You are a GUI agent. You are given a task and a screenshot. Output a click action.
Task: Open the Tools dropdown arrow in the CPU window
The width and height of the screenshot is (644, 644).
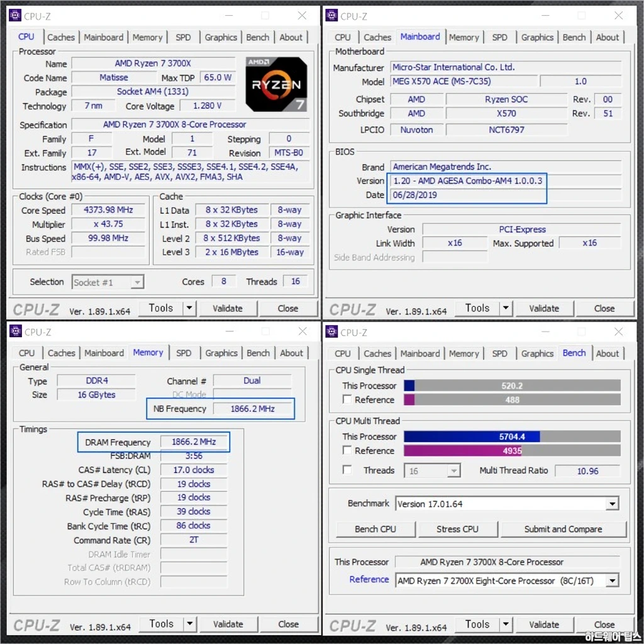pyautogui.click(x=189, y=308)
